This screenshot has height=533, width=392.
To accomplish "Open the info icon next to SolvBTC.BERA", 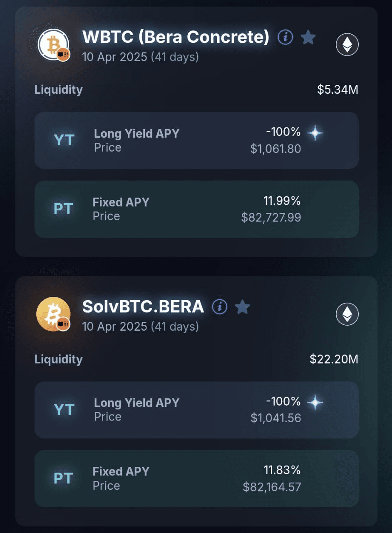I will coord(220,307).
